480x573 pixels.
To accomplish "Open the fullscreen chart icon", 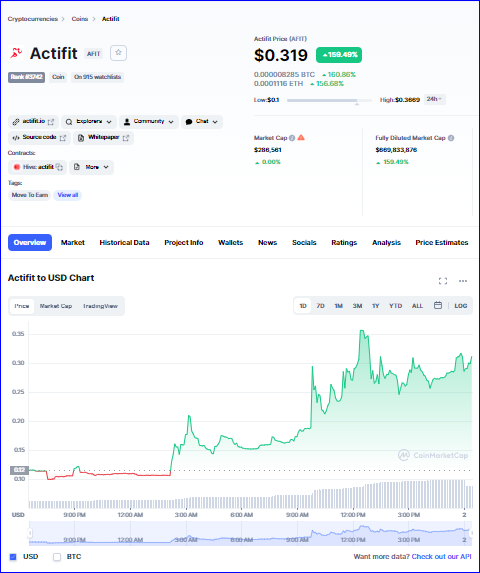I will coord(443,281).
